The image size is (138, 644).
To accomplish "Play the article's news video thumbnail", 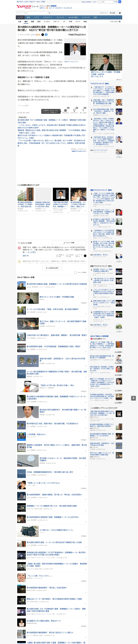I will coord(75,49).
